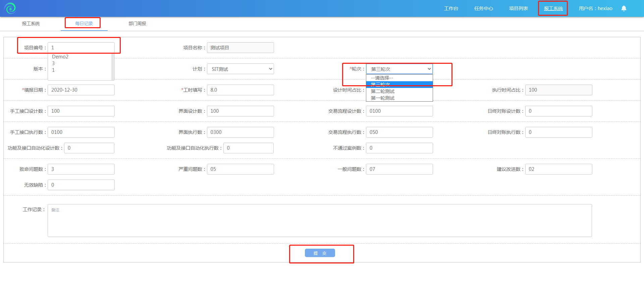The height and width of the screenshot is (295, 644).
Task: Click the project suggestion list scrollbar
Action: (113, 67)
